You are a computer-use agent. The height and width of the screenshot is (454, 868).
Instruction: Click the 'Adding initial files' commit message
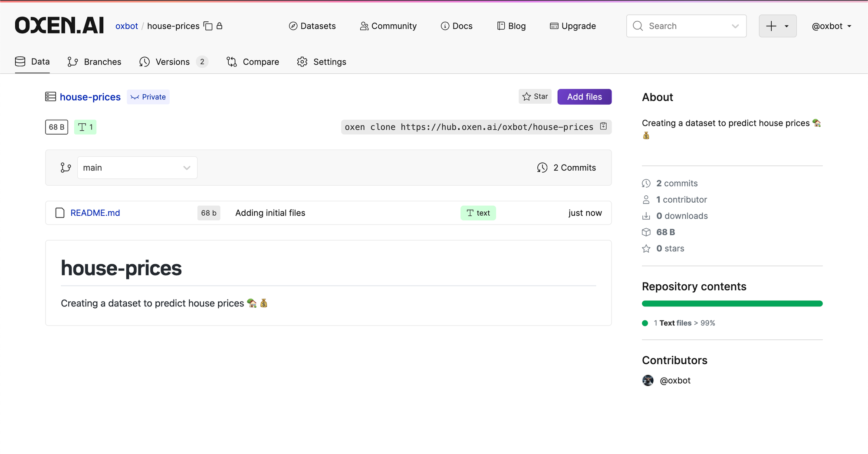270,213
